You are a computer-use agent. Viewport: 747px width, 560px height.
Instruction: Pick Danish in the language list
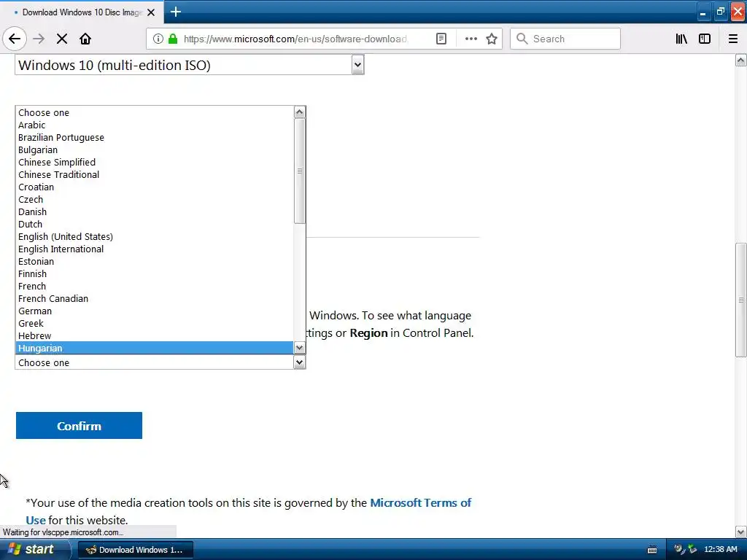pos(155,211)
